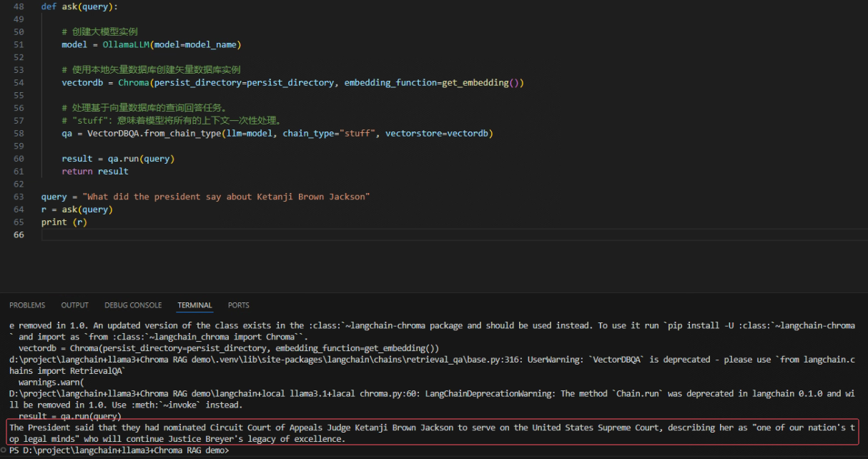Screen dimensions: 868x459
Task: Click line number 58 in the gutter
Action: point(18,133)
